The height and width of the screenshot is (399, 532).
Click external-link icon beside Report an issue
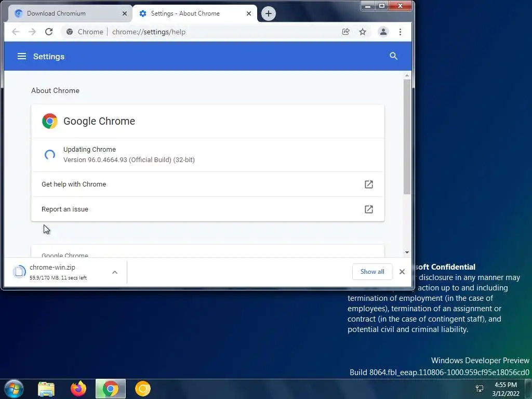369,209
